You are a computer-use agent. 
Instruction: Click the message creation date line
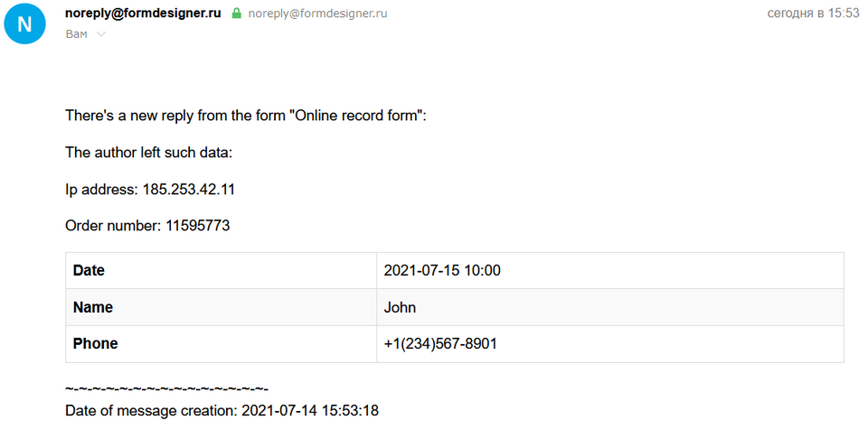pos(222,411)
